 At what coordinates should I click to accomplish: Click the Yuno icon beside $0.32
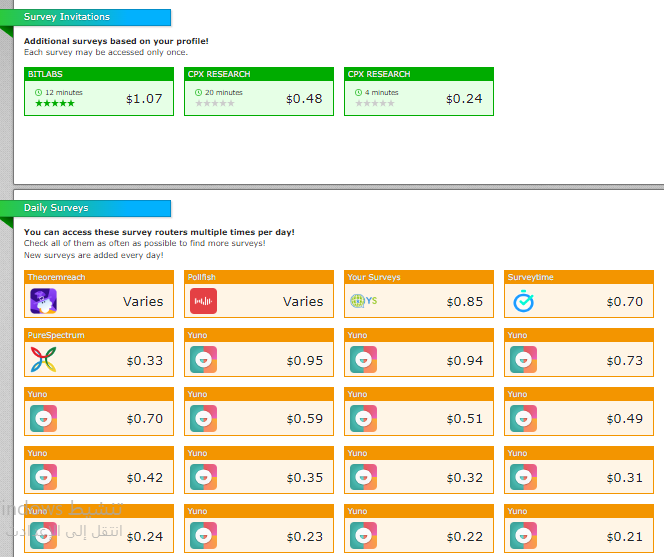tap(363, 477)
